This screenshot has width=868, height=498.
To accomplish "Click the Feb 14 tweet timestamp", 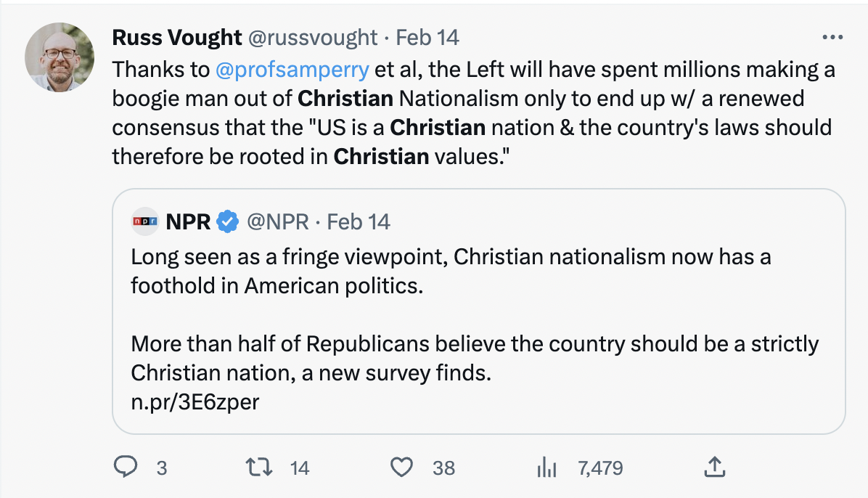I will point(428,38).
